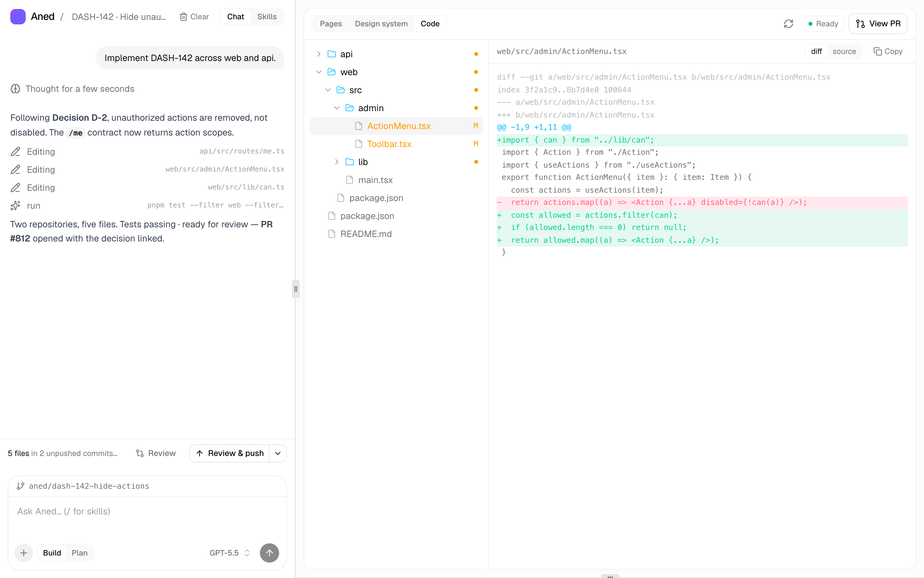The image size is (924, 578).
Task: Click the api folder icon
Action: click(x=331, y=54)
